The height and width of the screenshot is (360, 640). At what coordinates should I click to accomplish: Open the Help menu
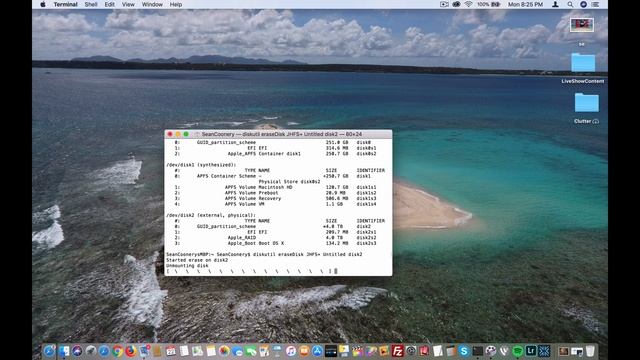coord(176,4)
